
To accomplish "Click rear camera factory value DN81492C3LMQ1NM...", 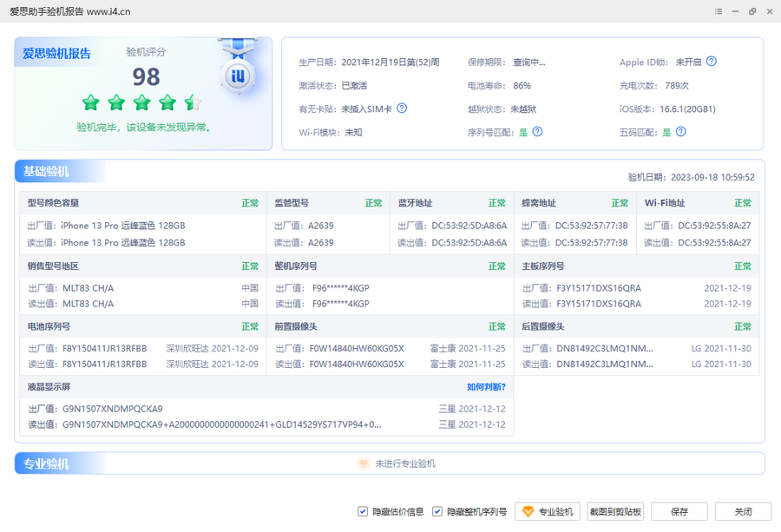I will click(605, 348).
